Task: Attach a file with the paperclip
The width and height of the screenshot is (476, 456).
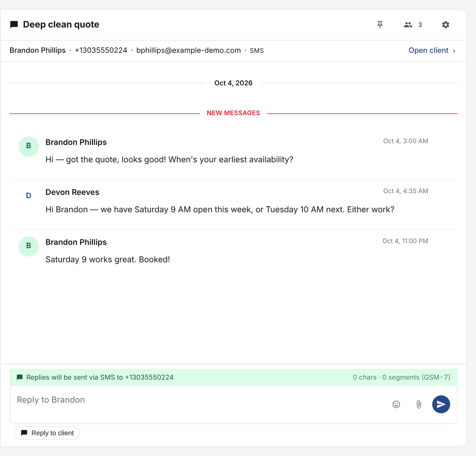Action: [x=419, y=404]
